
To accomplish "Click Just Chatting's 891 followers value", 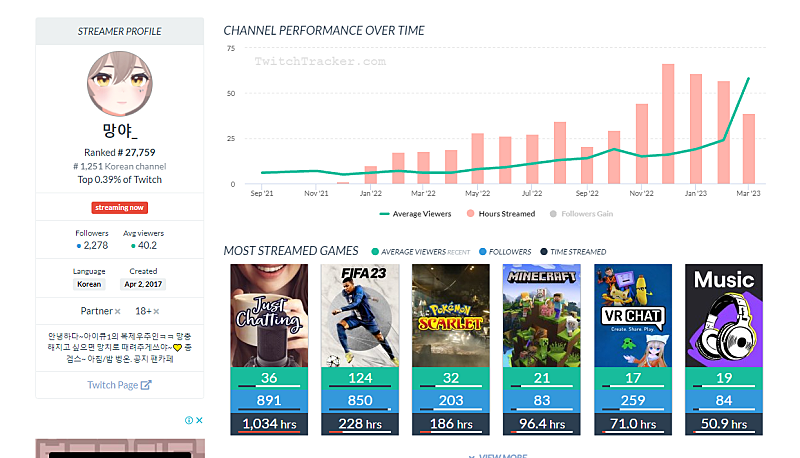I will tap(269, 400).
